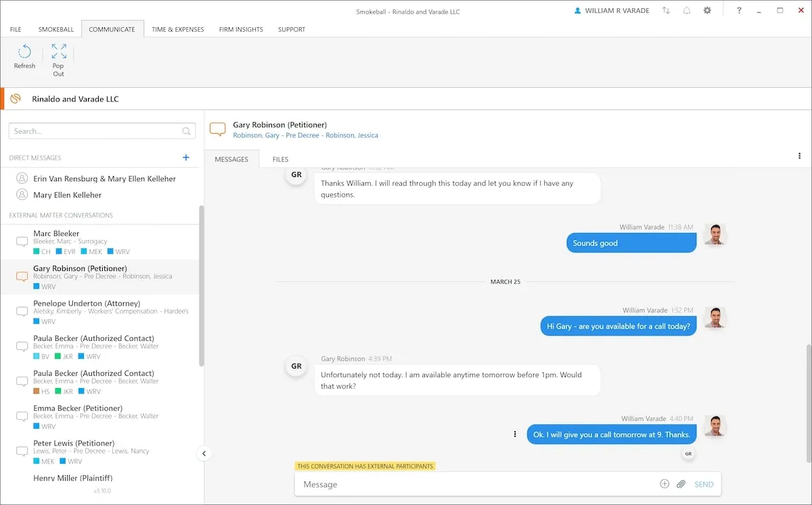This screenshot has height=505, width=812.
Task: Click into the conversation Search field
Action: click(x=102, y=131)
